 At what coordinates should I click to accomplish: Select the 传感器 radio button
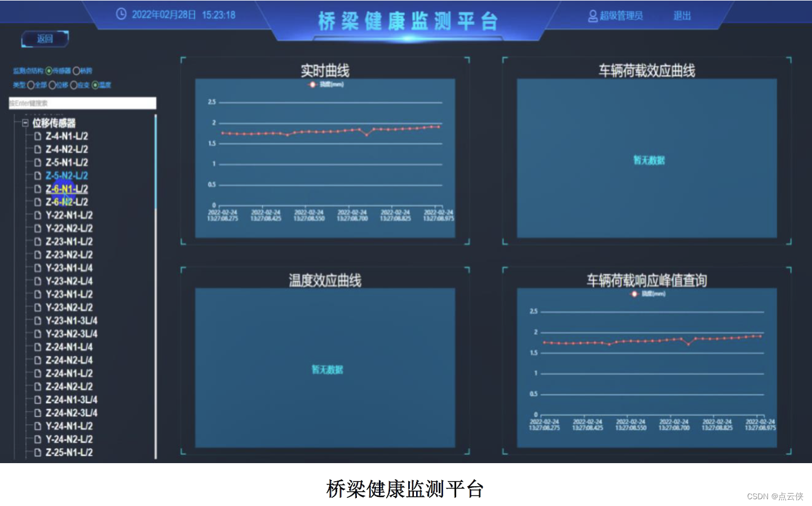tap(49, 71)
